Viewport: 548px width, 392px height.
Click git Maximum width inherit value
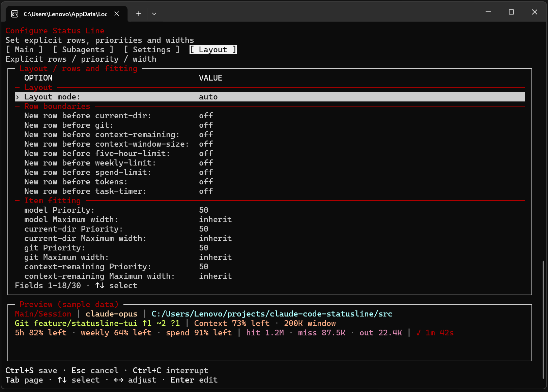pos(215,257)
